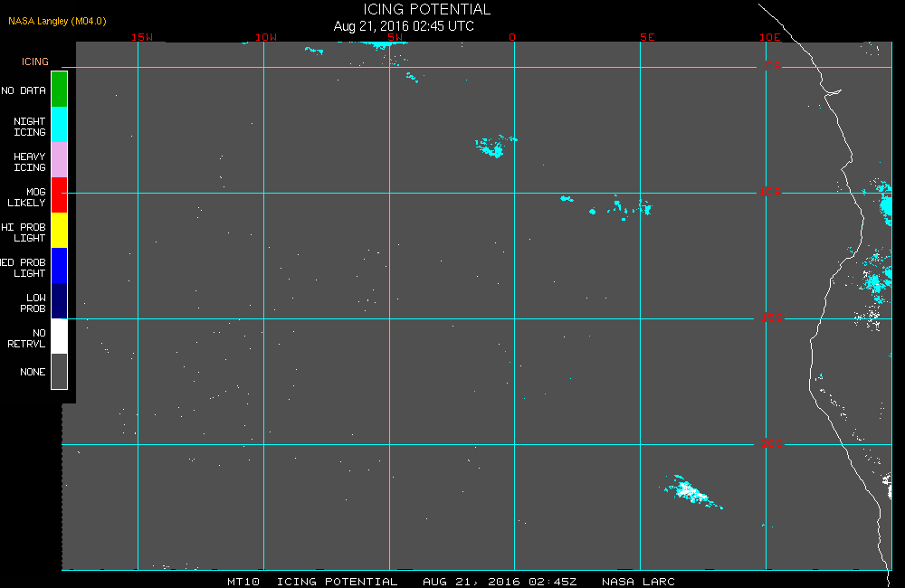Click the blue MED PROB LIGHT swatch
This screenshot has height=588, width=905.
pyautogui.click(x=60, y=265)
